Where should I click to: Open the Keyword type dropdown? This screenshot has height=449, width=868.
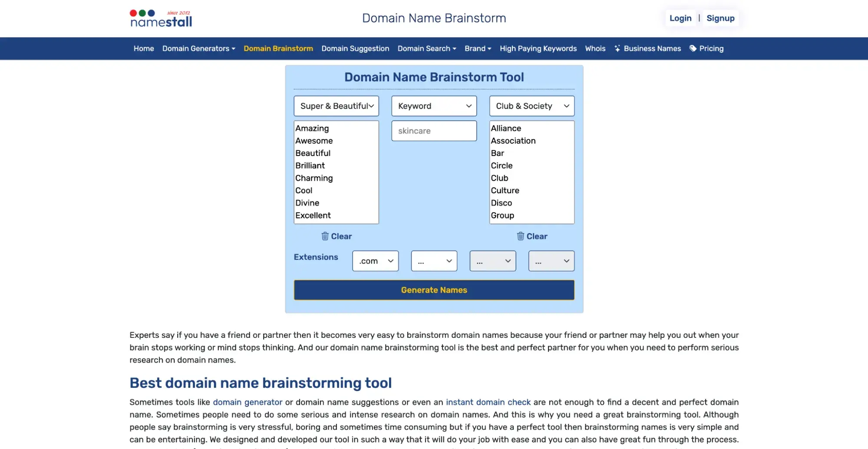[434, 106]
